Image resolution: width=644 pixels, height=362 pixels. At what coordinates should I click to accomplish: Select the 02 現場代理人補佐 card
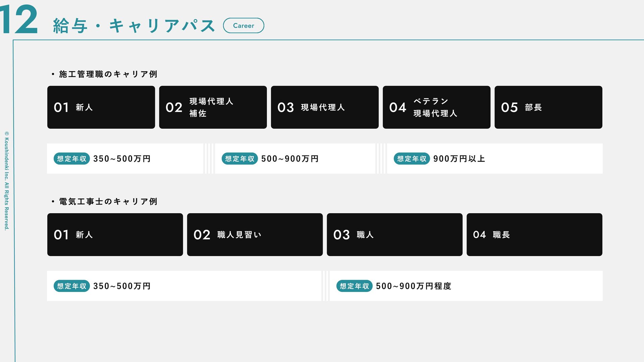tap(213, 107)
